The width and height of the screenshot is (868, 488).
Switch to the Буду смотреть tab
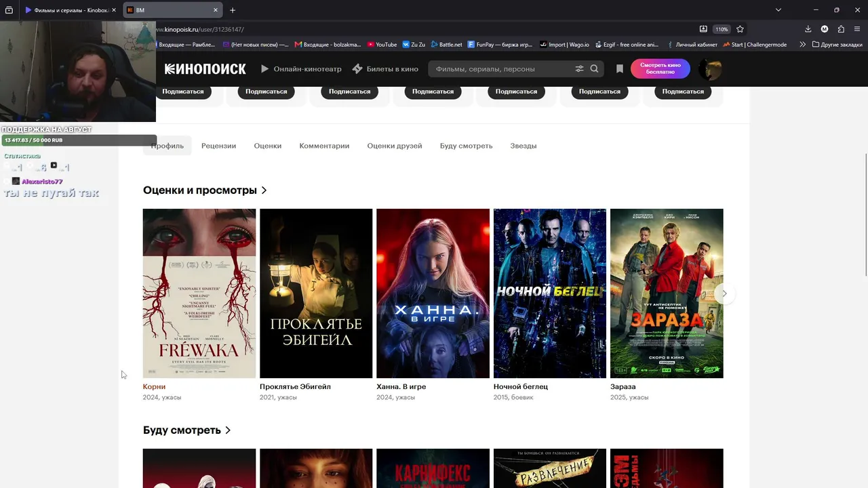coord(466,146)
